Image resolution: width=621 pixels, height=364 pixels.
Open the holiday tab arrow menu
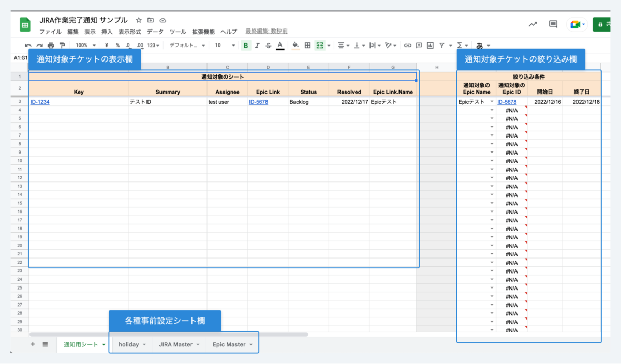click(144, 345)
